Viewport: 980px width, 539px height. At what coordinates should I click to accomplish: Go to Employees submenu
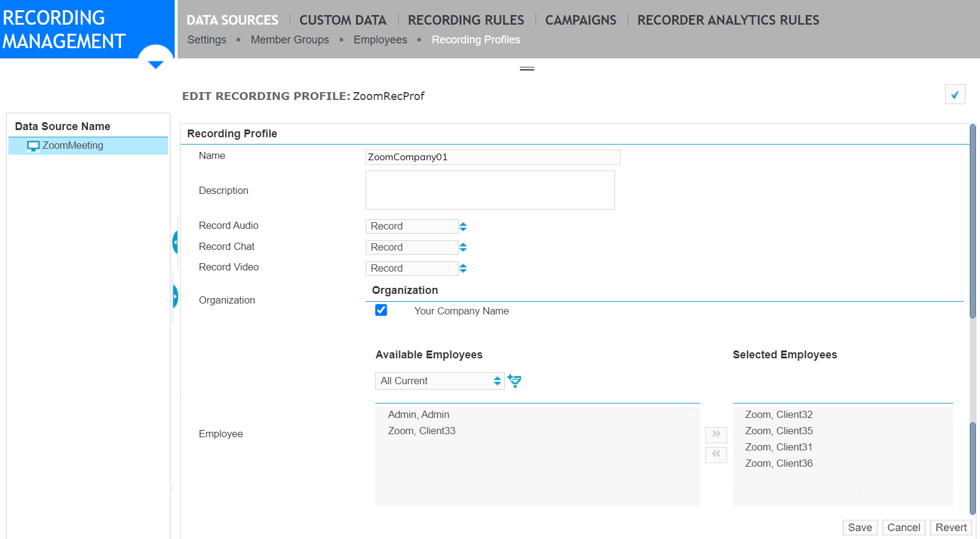[x=380, y=40]
